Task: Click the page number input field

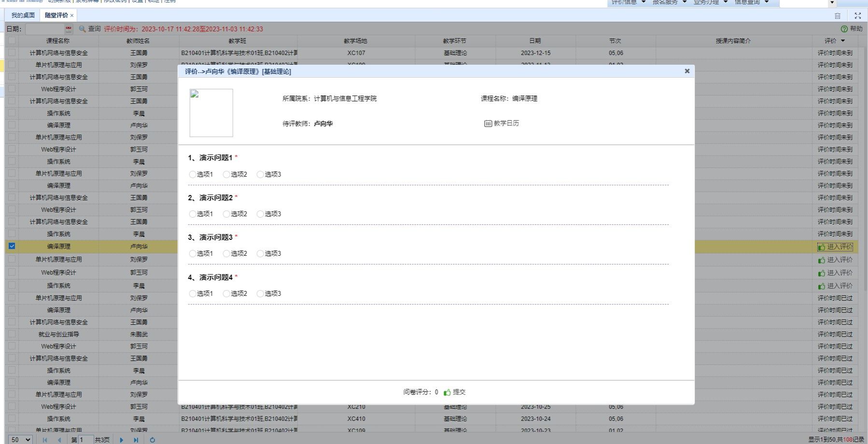Action: pyautogui.click(x=86, y=440)
